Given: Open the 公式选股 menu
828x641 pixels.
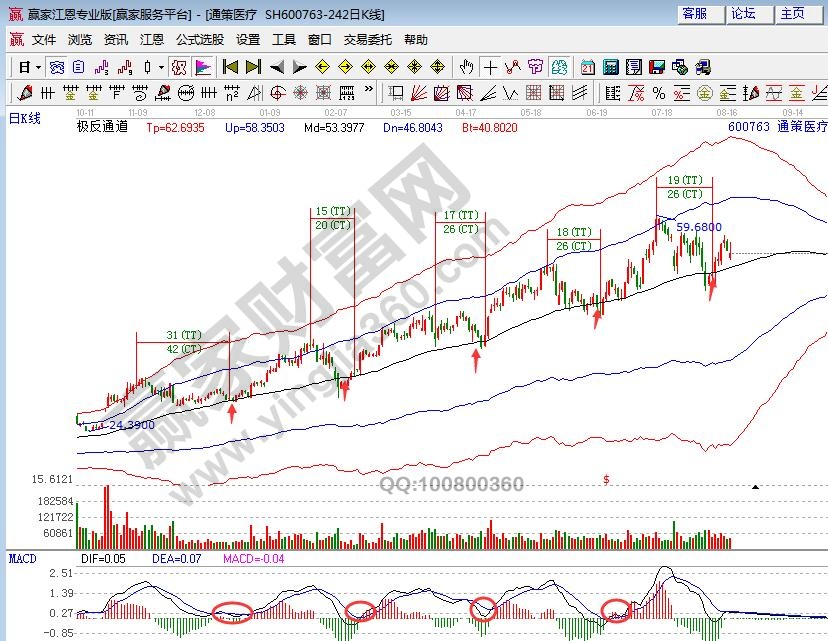Looking at the screenshot, I should coord(199,40).
